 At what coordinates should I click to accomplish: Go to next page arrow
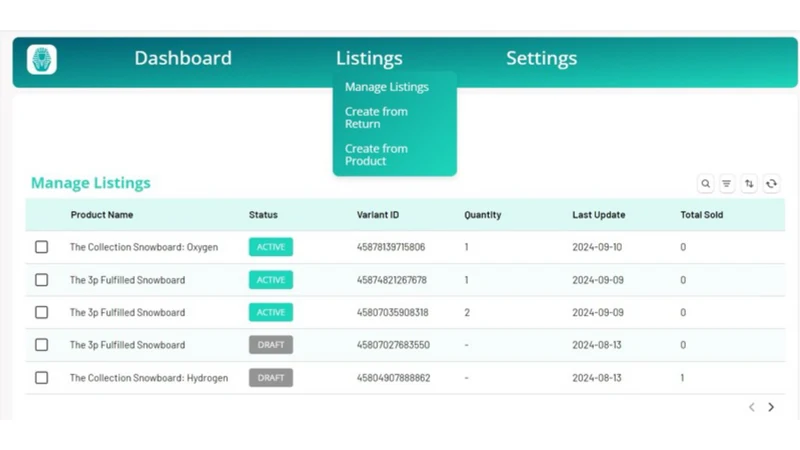click(x=771, y=407)
